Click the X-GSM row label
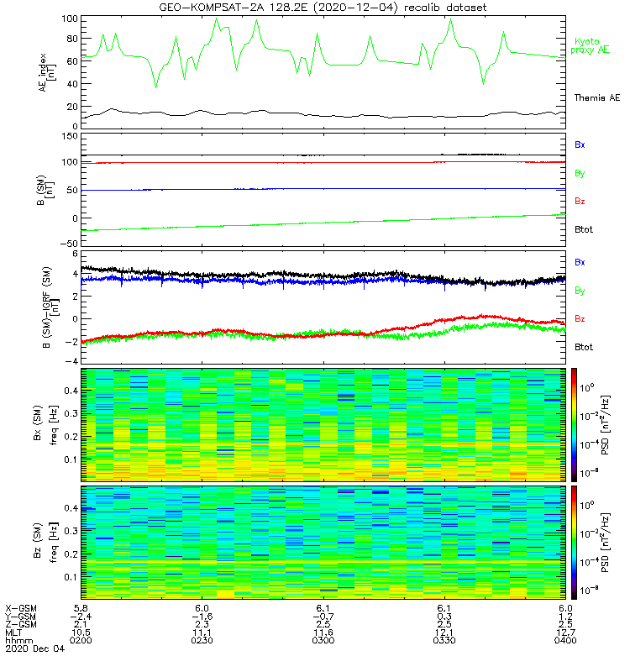This screenshot has height=672, width=630. coord(21,608)
